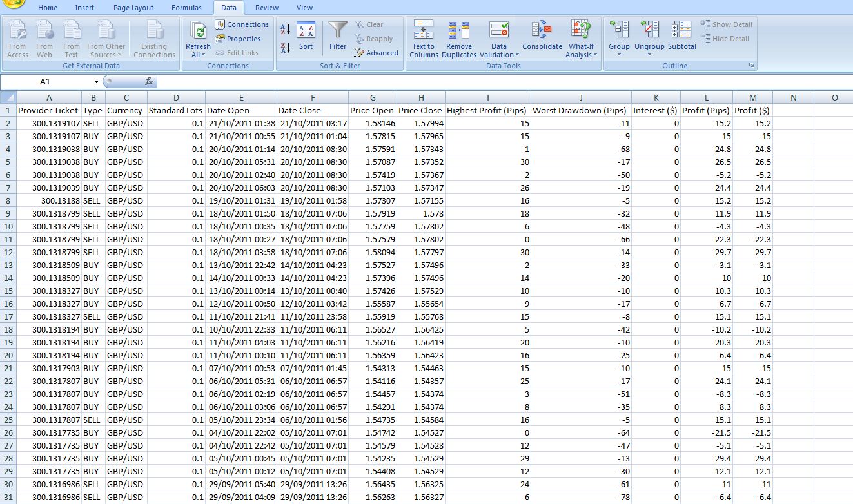Expand the Group dropdown
Image resolution: width=853 pixels, height=504 pixels.
point(619,54)
